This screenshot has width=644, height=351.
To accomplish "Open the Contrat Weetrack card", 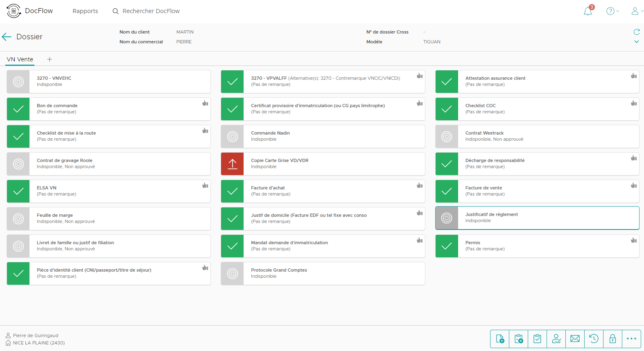I will pyautogui.click(x=537, y=137).
